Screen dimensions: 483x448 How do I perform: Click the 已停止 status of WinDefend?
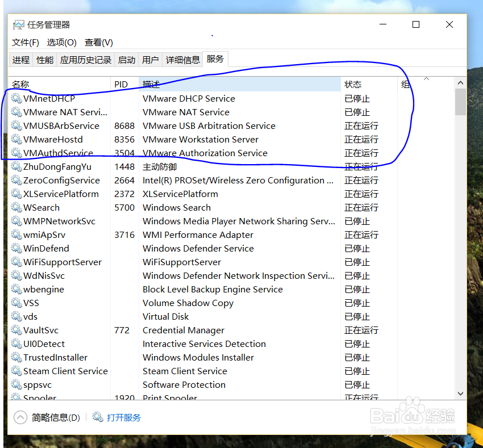[x=357, y=248]
